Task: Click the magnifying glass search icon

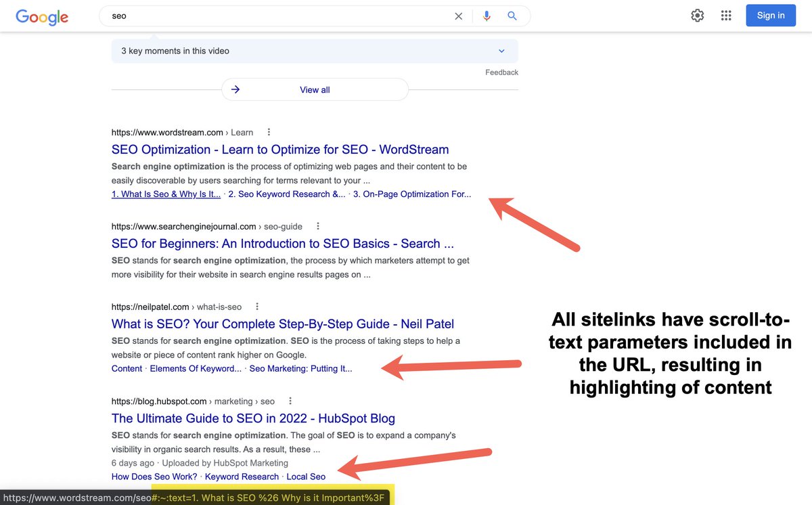Action: (512, 16)
